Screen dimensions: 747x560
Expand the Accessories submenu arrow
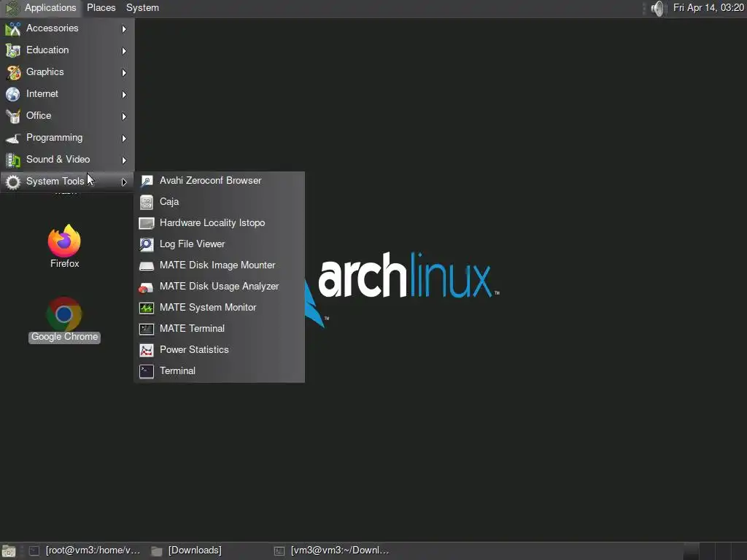pyautogui.click(x=124, y=29)
